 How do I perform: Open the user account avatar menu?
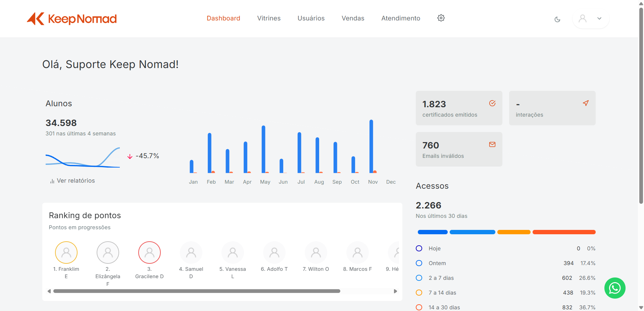click(x=583, y=18)
